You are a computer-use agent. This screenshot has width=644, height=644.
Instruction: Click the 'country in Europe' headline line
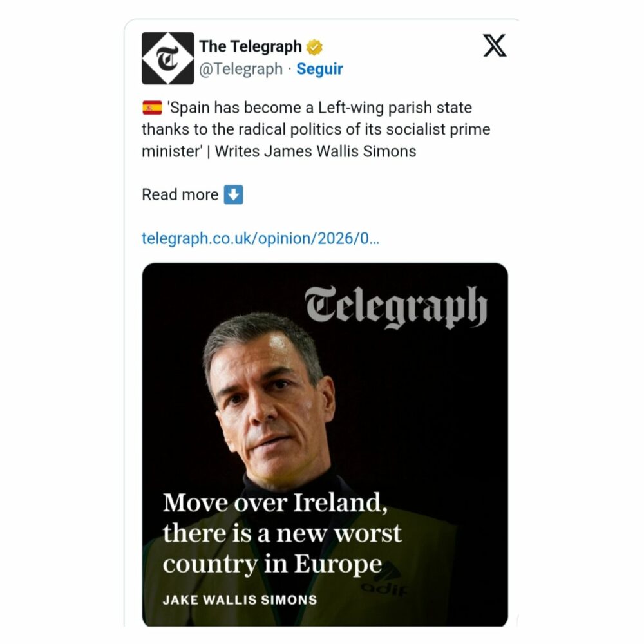tap(272, 564)
